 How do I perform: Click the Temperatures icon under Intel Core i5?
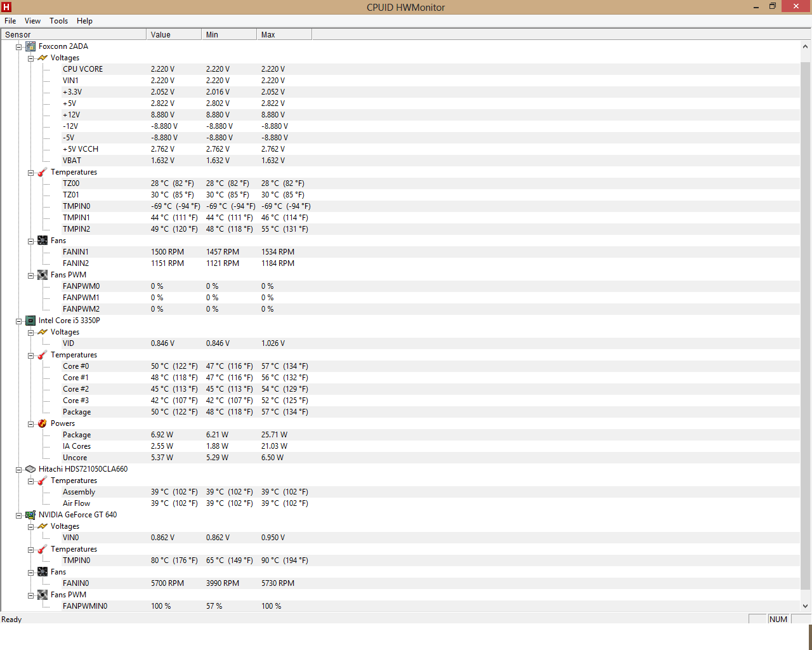(x=43, y=355)
